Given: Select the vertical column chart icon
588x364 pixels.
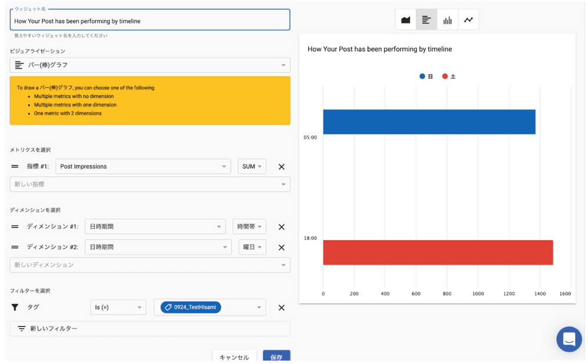Looking at the screenshot, I should pyautogui.click(x=447, y=20).
